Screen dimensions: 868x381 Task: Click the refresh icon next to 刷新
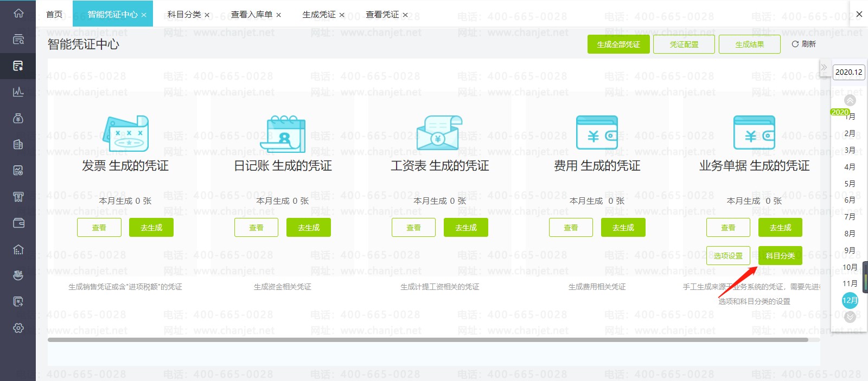point(795,44)
